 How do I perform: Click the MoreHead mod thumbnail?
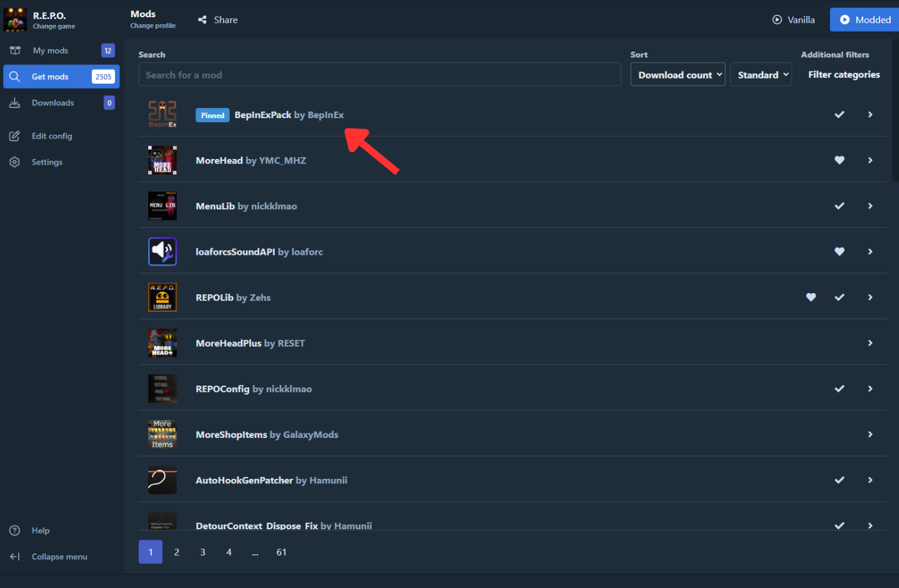click(x=162, y=160)
